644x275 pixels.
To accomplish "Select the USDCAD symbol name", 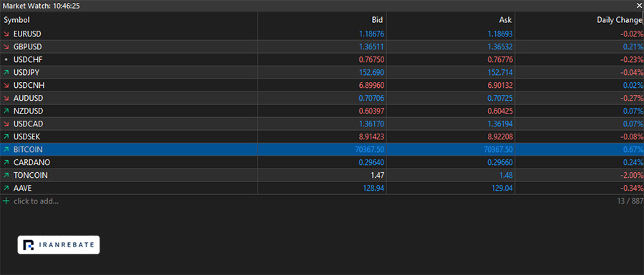I will pos(28,124).
